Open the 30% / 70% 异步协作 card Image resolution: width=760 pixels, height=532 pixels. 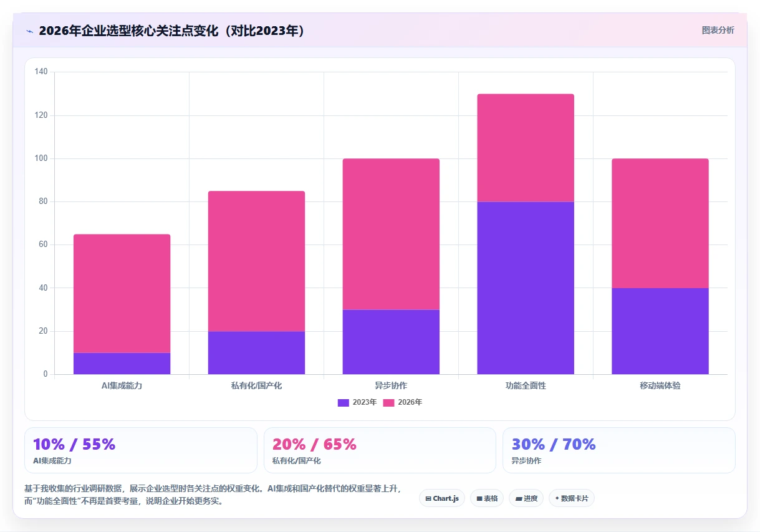pos(619,450)
